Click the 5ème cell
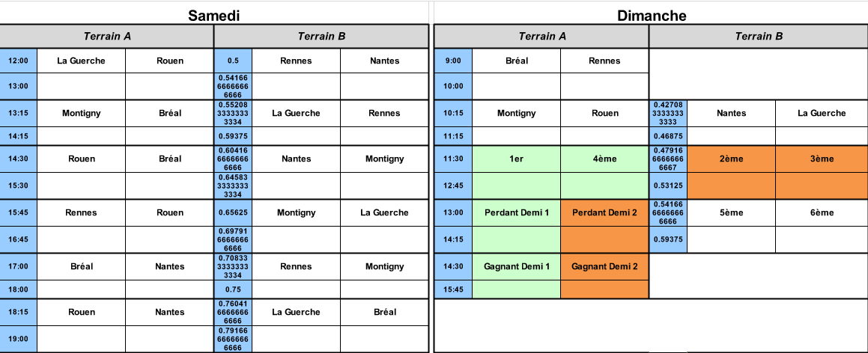 tap(731, 212)
